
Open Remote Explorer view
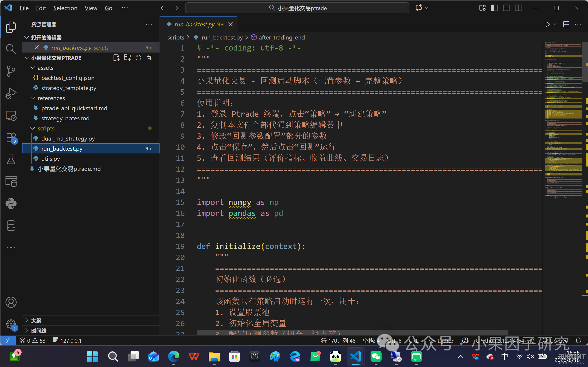11,116
